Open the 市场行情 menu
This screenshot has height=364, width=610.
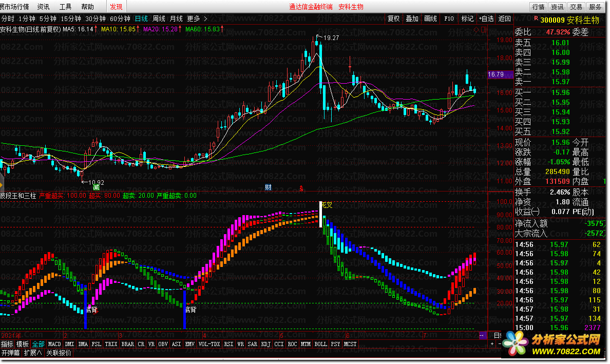14,7
